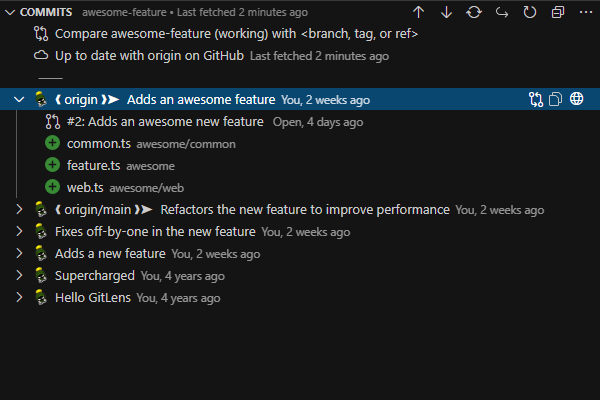Expand the 'Hello GitLens' commit
The width and height of the screenshot is (600, 400).
point(19,298)
